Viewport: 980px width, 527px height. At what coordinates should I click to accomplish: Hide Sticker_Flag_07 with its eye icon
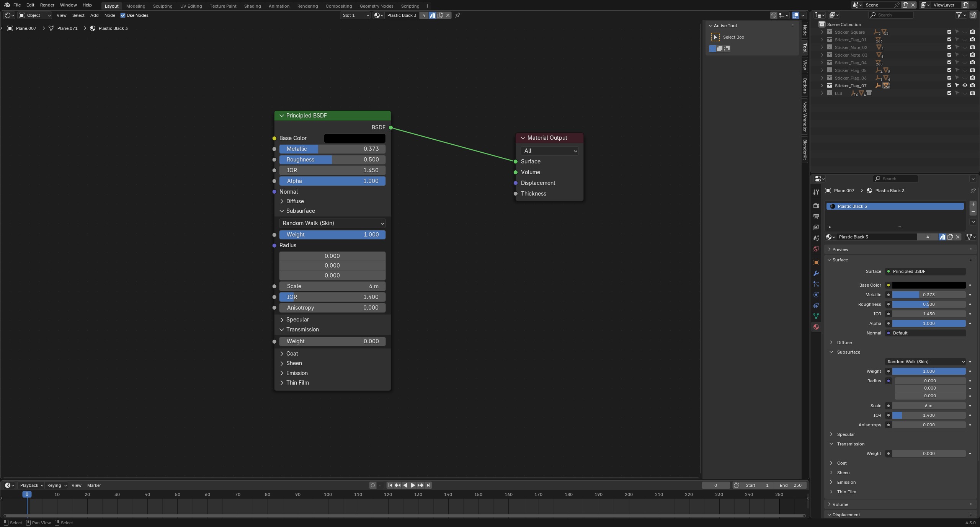click(965, 86)
